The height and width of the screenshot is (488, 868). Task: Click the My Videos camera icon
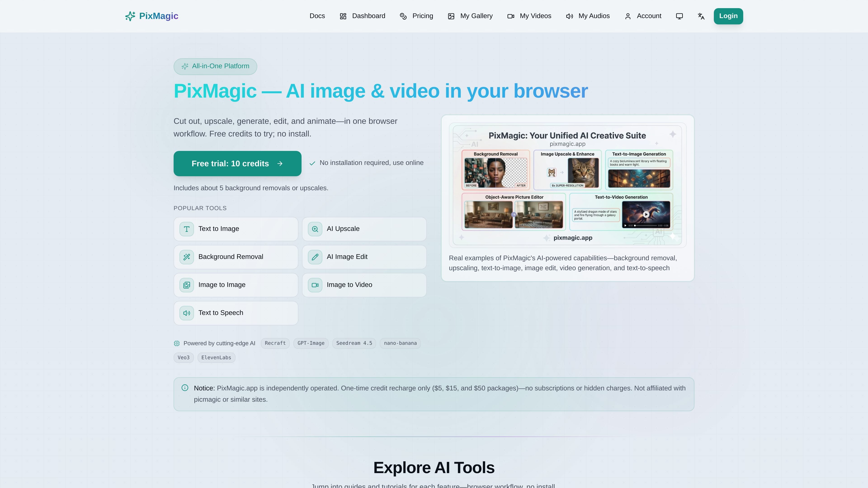click(511, 16)
